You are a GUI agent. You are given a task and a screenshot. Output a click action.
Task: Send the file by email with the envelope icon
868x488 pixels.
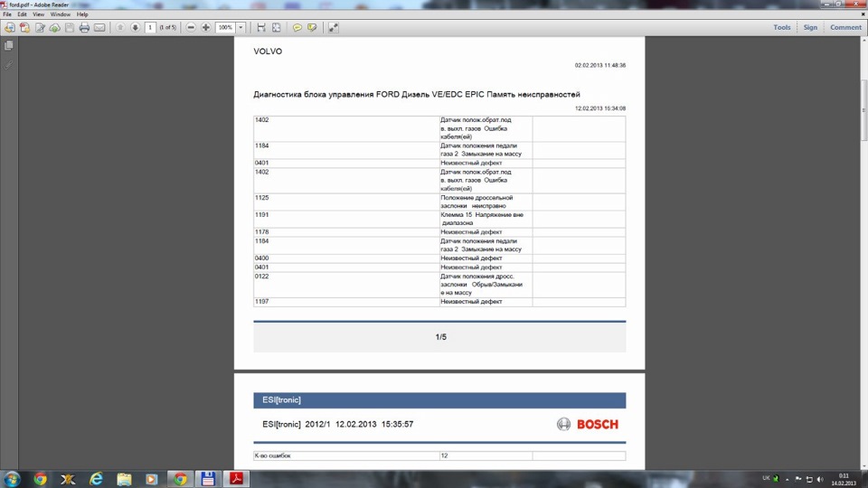[99, 28]
